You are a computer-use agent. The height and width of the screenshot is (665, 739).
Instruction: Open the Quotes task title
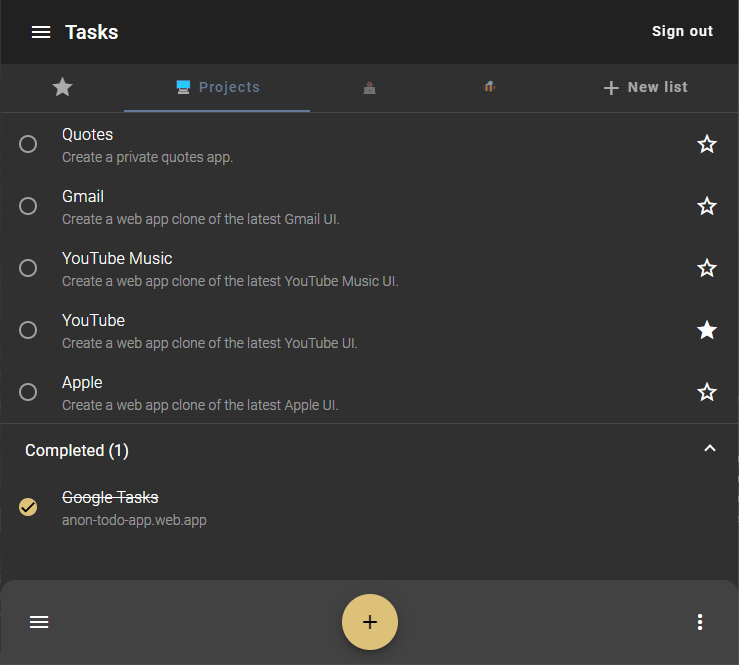(88, 135)
